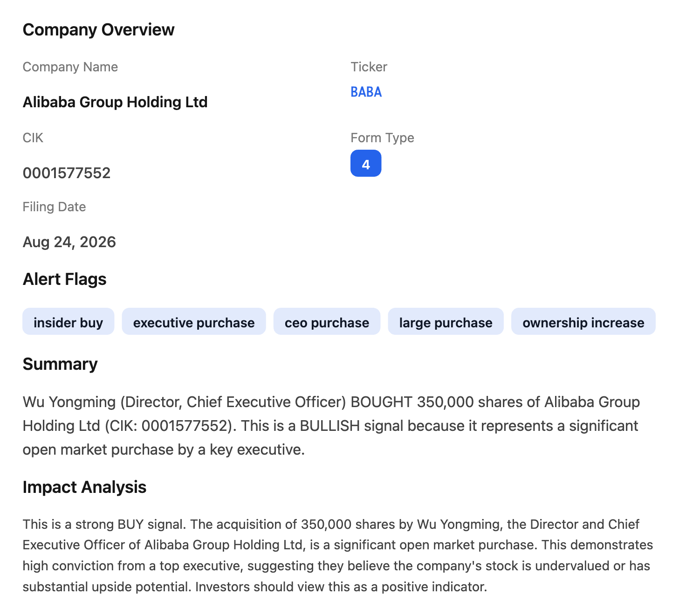Click the Company Name label

click(x=70, y=67)
